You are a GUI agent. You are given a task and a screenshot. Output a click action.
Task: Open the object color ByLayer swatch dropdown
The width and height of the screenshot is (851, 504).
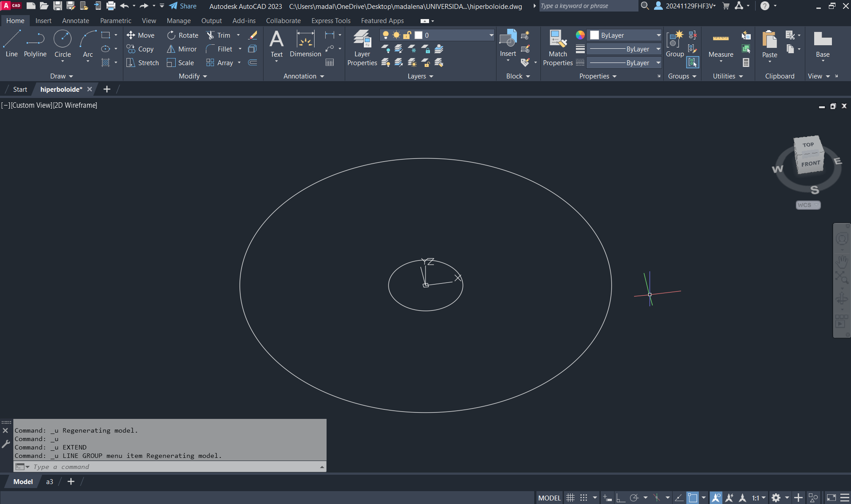click(658, 35)
